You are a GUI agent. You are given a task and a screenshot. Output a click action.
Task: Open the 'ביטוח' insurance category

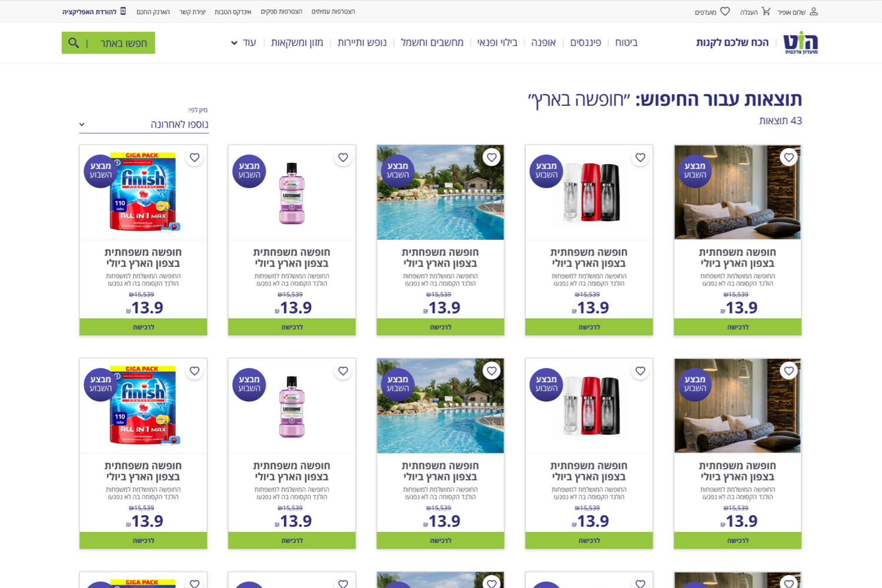pos(626,42)
